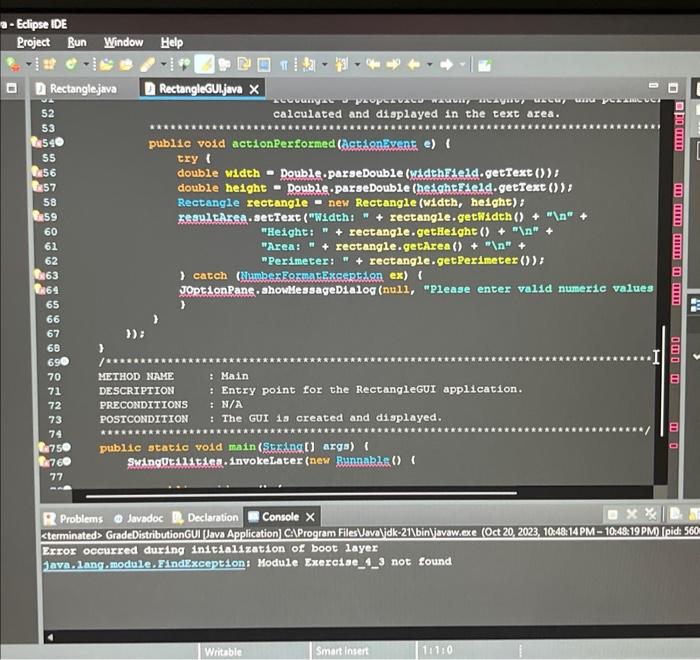
Task: Click the Open Type folder icon in toolbar
Action: point(106,65)
